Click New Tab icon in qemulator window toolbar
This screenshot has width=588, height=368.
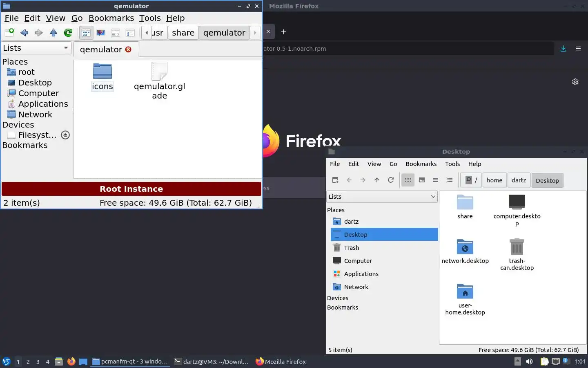point(9,33)
